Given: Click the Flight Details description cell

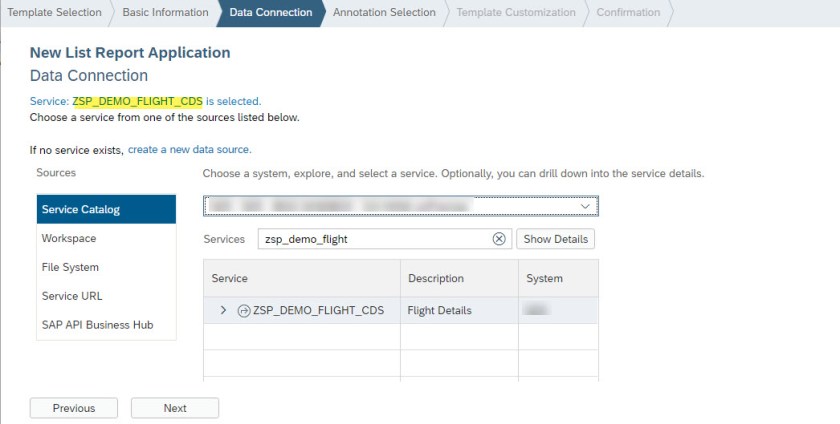Looking at the screenshot, I should [x=440, y=311].
